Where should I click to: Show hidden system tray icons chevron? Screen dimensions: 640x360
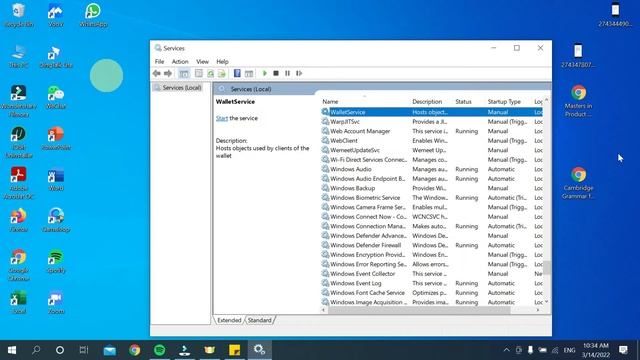point(507,350)
